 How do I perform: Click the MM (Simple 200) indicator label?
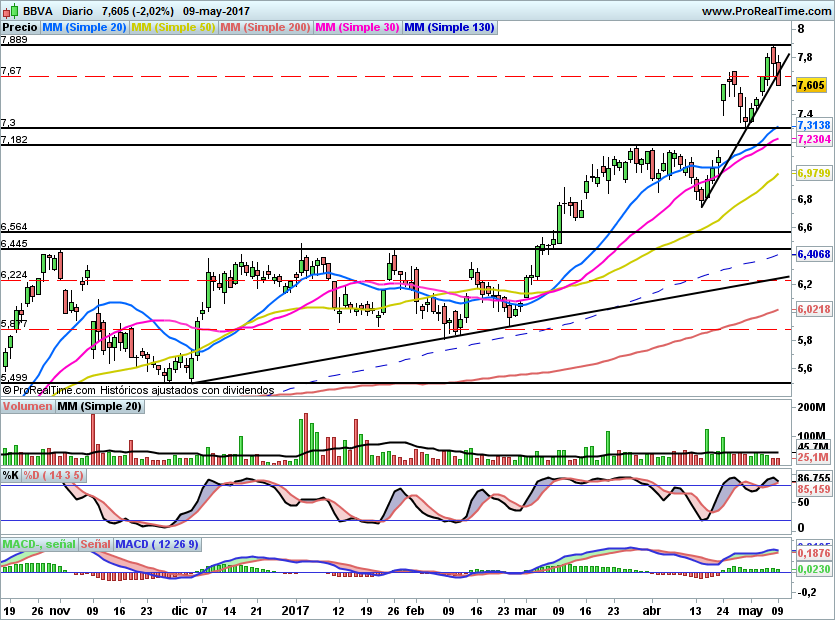click(x=264, y=28)
